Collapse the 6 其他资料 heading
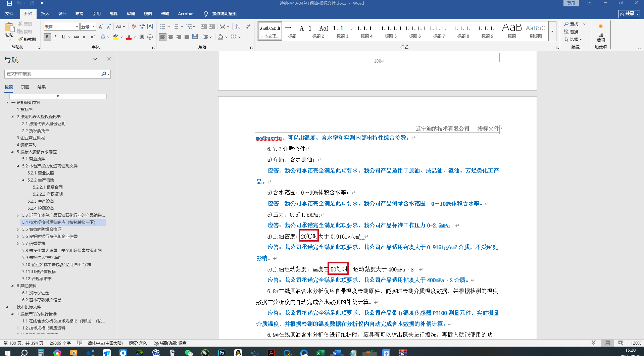Image resolution: width=644 pixels, height=356 pixels. [12, 286]
